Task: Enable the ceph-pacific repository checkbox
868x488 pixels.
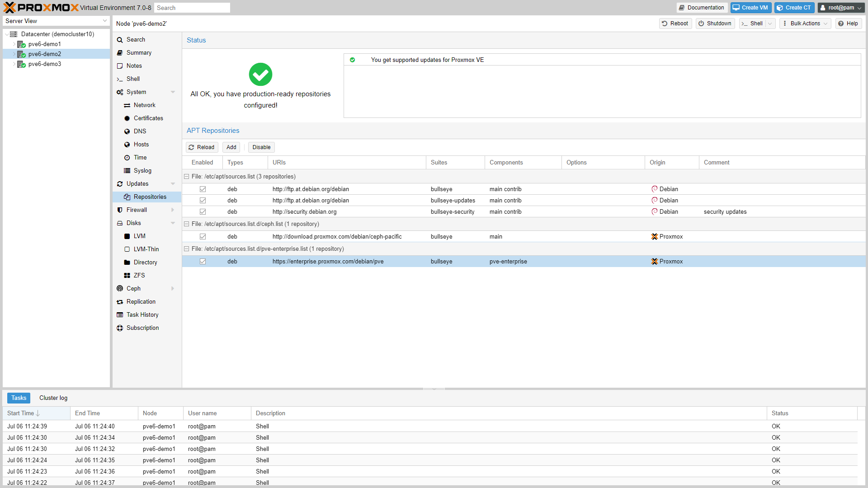Action: [203, 237]
